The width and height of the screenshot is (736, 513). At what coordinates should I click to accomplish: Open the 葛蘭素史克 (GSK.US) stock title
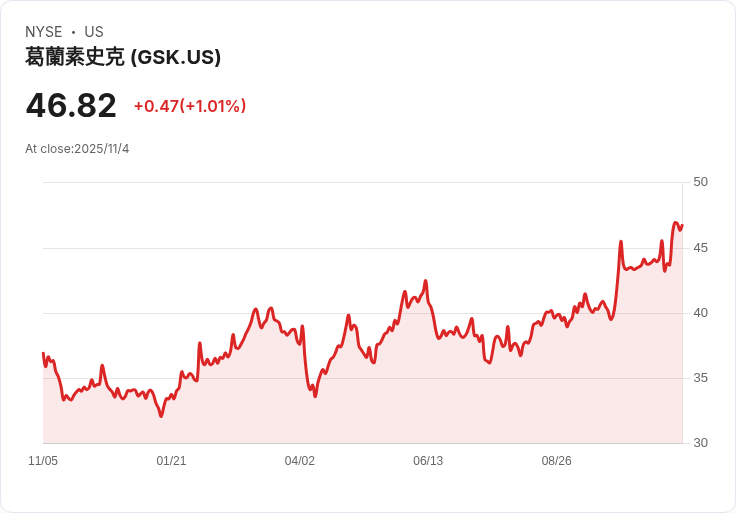click(x=123, y=57)
